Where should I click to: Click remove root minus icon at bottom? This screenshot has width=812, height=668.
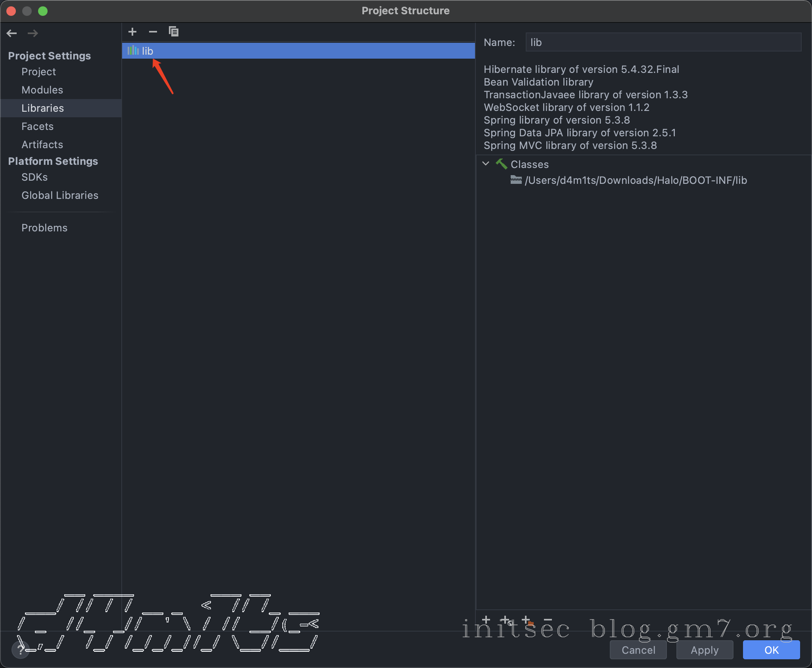click(548, 620)
